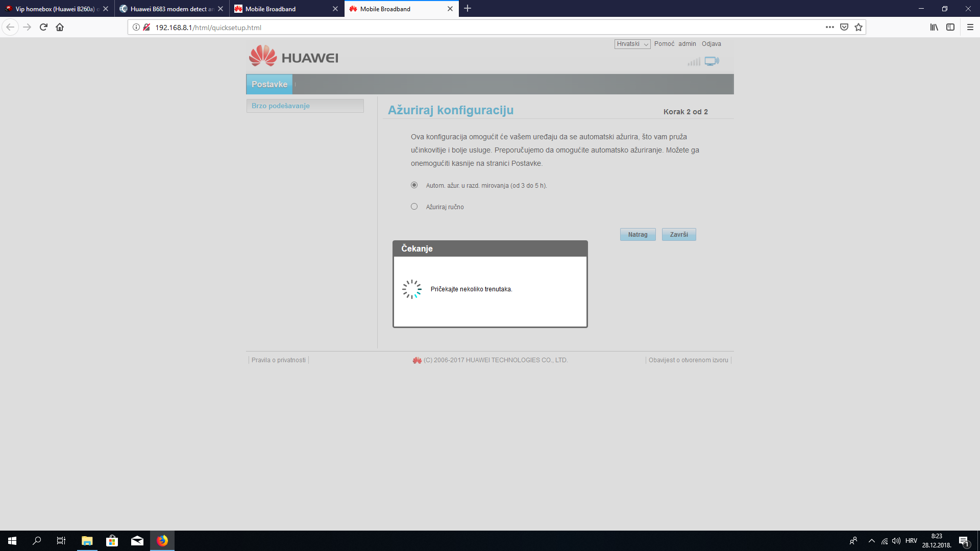Show hidden system tray icons chevron
Screen dimensions: 980x551
(x=872, y=541)
